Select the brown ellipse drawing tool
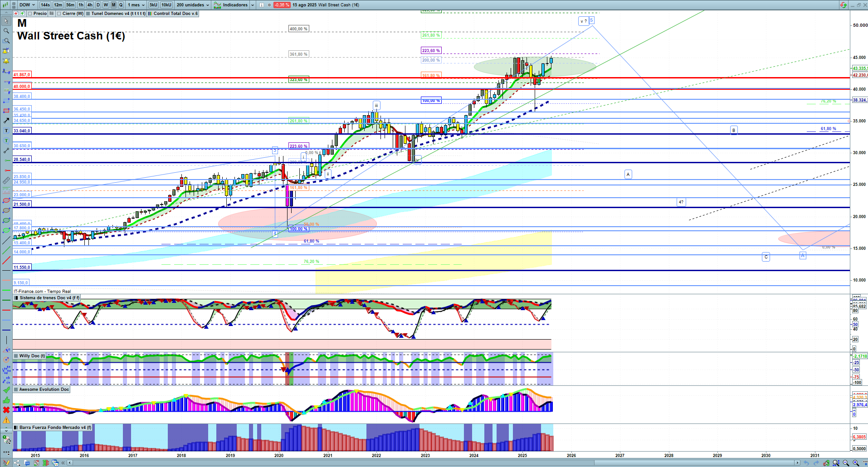 (x=6, y=210)
